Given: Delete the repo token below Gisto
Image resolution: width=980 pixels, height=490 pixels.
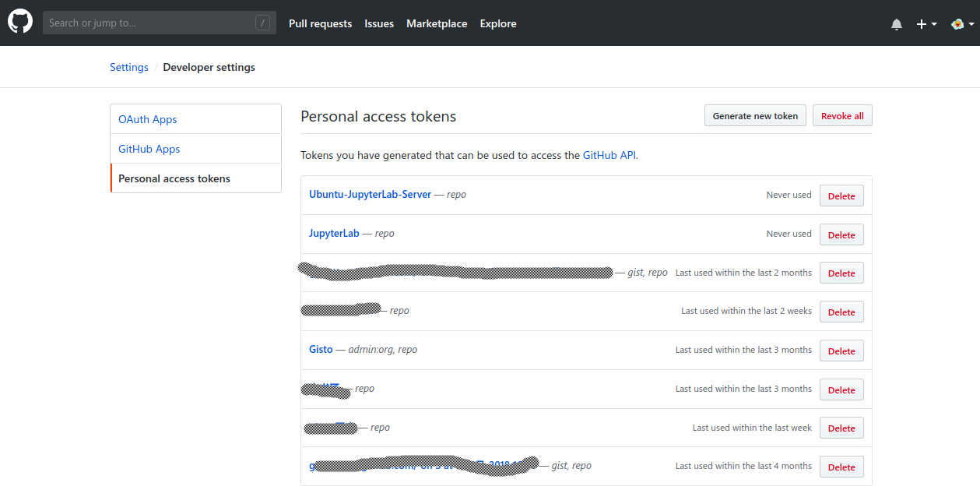Looking at the screenshot, I should pyautogui.click(x=841, y=390).
